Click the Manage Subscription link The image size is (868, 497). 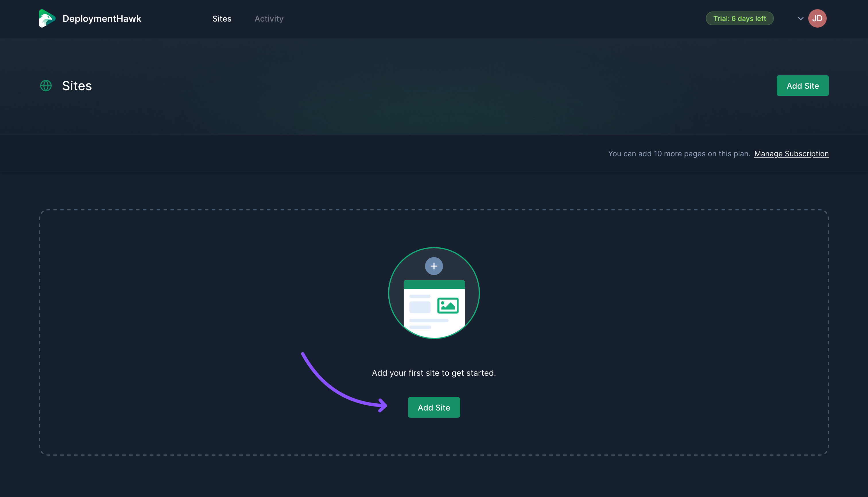(x=791, y=154)
